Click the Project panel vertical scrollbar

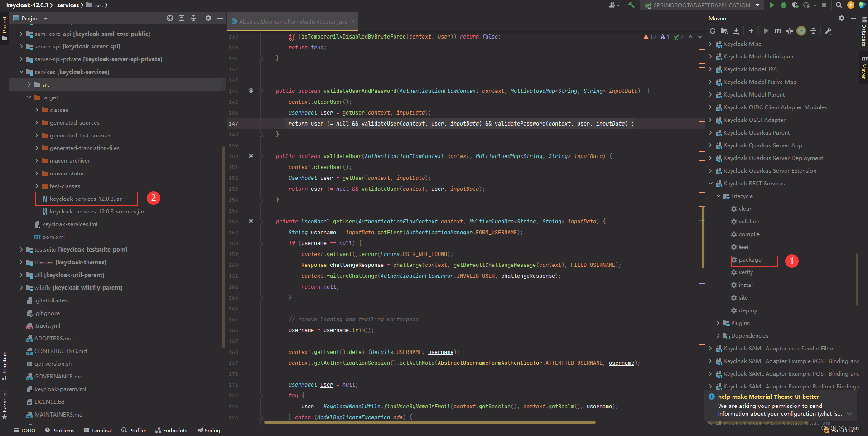click(x=224, y=247)
